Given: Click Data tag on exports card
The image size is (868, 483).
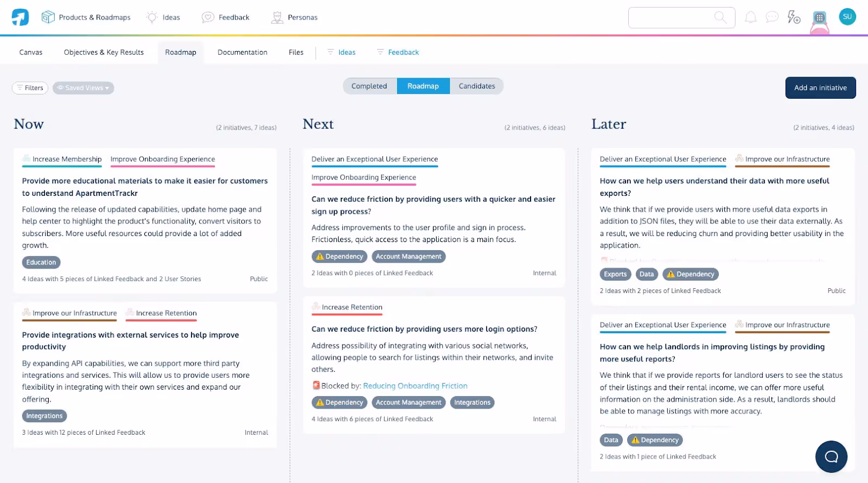Looking at the screenshot, I should [647, 274].
